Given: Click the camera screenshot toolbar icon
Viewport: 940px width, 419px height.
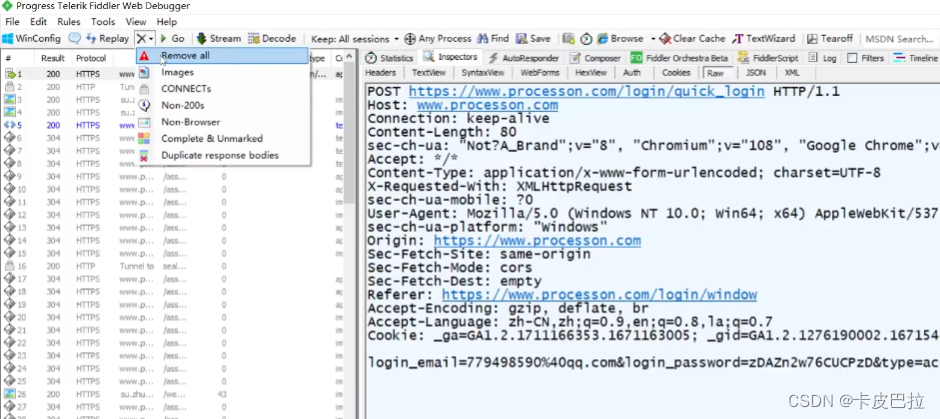Looking at the screenshot, I should pyautogui.click(x=568, y=38).
